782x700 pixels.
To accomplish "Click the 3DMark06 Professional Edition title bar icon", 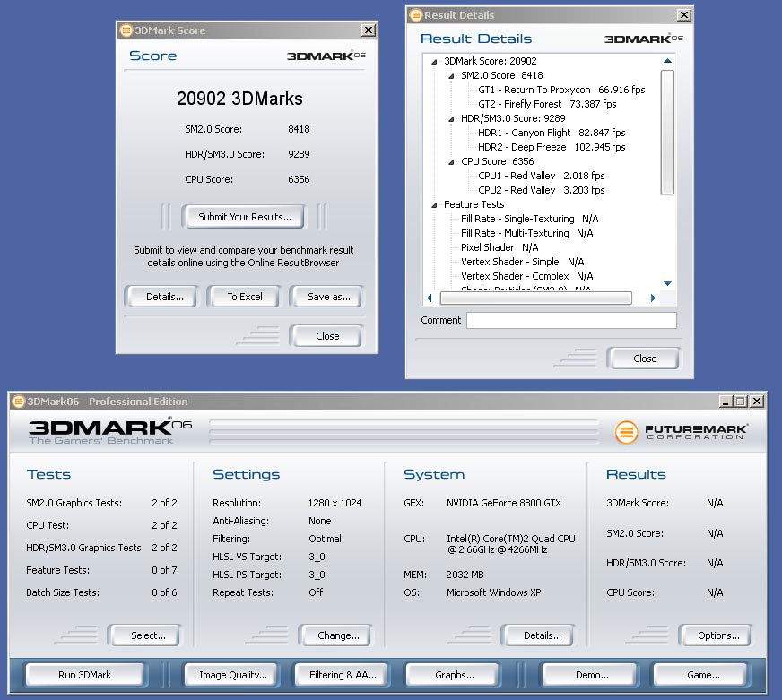I will (18, 402).
